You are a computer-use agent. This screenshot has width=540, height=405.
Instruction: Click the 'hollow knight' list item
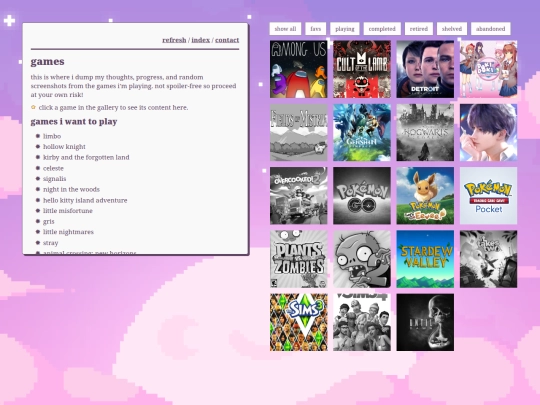tap(64, 147)
